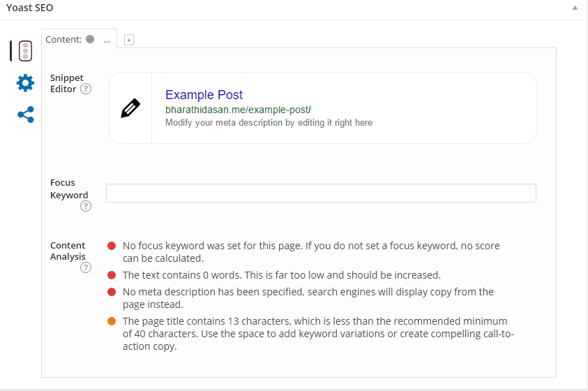Open the Advanced settings gear icon
The height and width of the screenshot is (391, 588).
point(26,83)
